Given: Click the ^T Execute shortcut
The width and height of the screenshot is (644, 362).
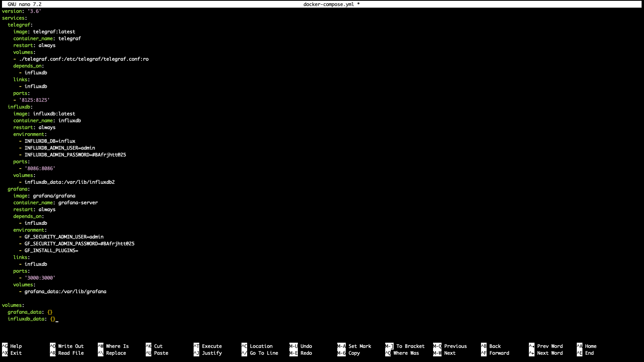Looking at the screenshot, I should click(x=208, y=346).
